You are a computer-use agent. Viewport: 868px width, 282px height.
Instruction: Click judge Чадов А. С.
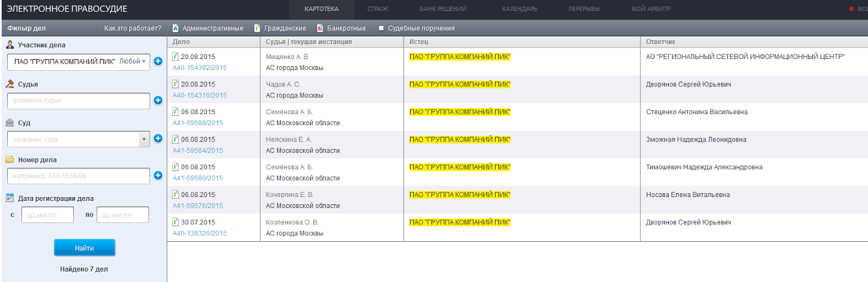283,84
